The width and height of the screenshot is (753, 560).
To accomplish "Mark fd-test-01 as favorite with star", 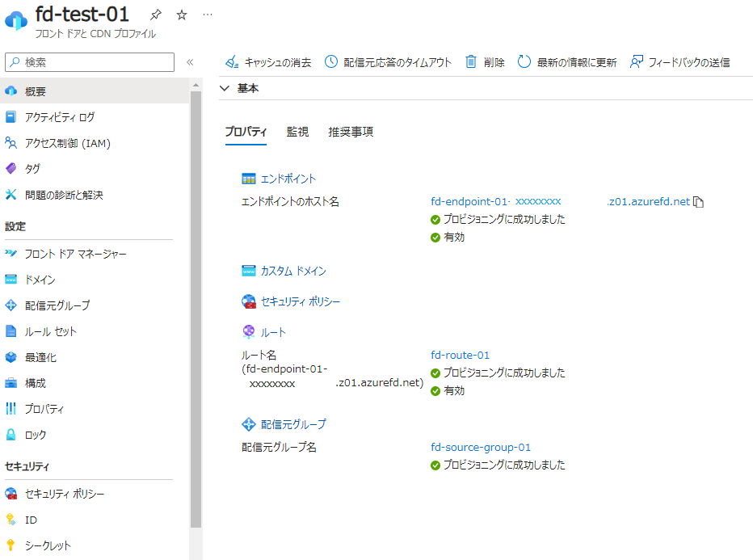I will 182,15.
